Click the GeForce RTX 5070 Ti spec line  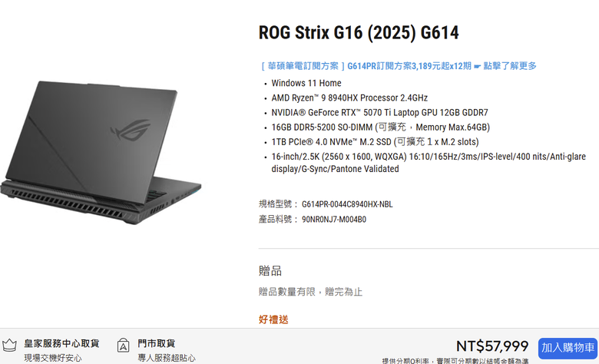point(379,113)
